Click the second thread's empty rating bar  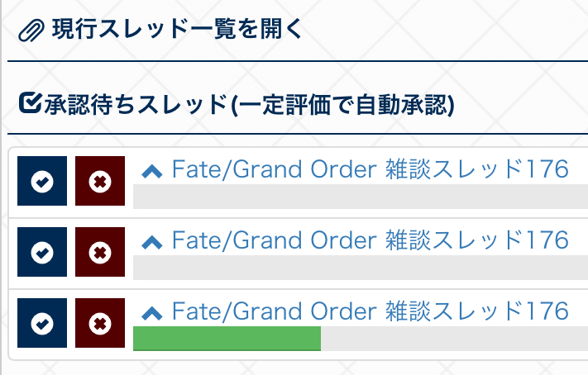(360, 268)
